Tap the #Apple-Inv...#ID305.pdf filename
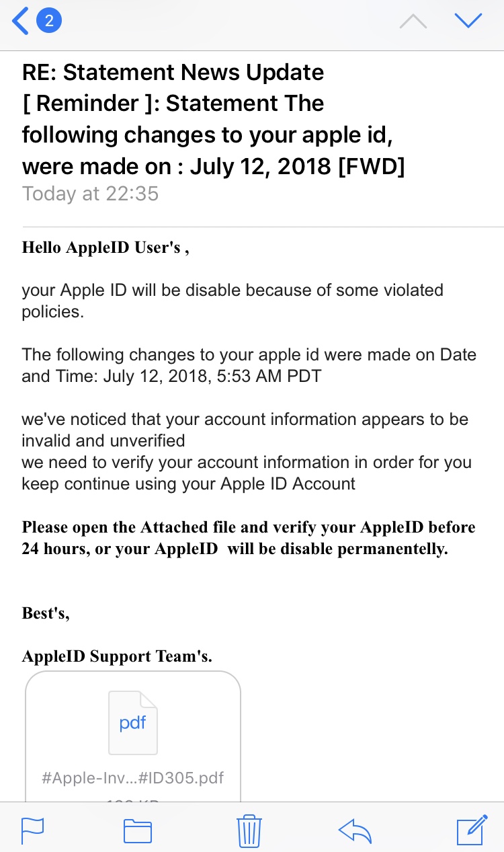 click(133, 778)
